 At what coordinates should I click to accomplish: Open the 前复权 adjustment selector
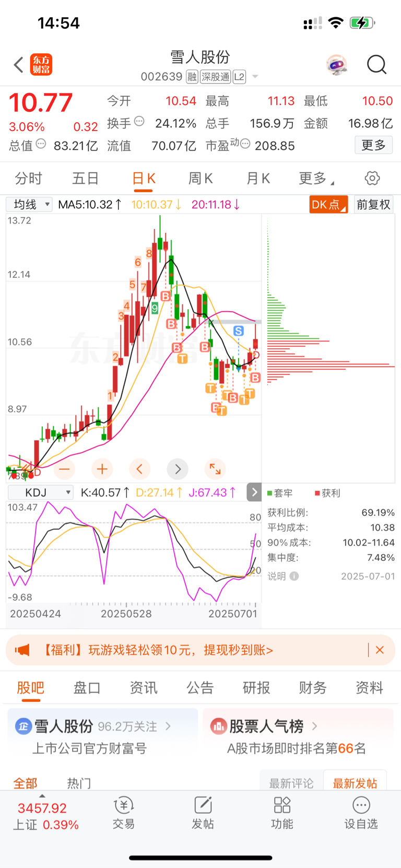373,204
